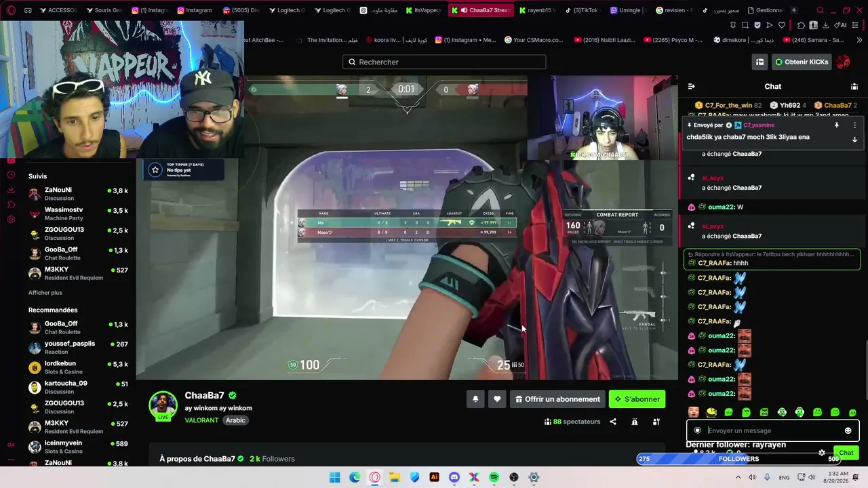Open youssef_pasplis recommended channel
The height and width of the screenshot is (488, 868).
(x=79, y=348)
